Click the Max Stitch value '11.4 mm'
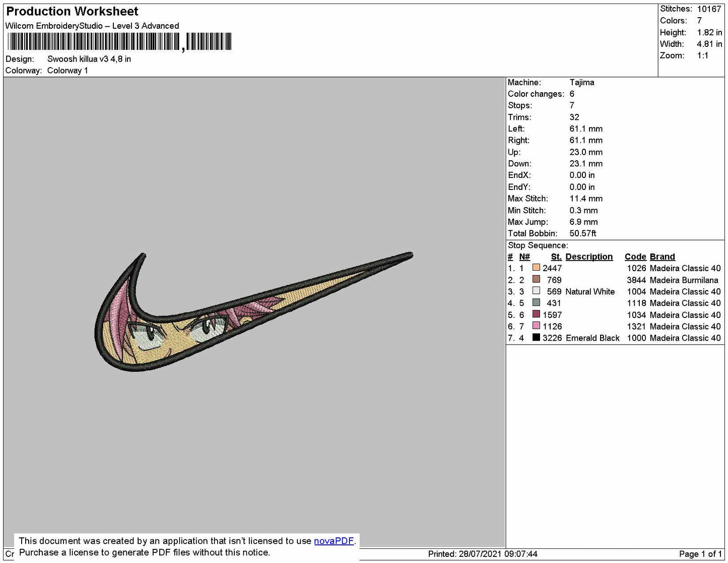The image size is (728, 563). (x=586, y=199)
